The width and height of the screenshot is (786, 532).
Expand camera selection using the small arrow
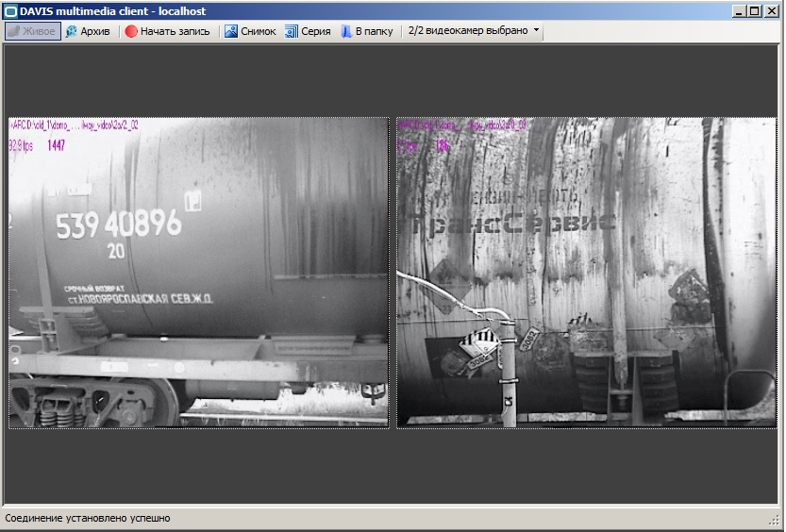tap(536, 30)
